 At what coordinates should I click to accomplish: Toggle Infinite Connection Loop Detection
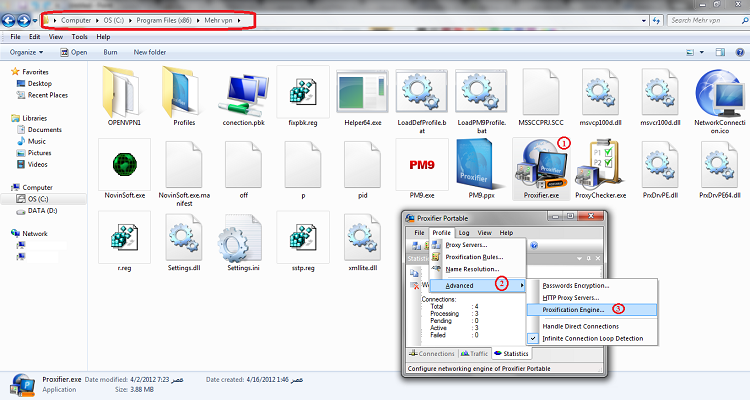(x=592, y=338)
